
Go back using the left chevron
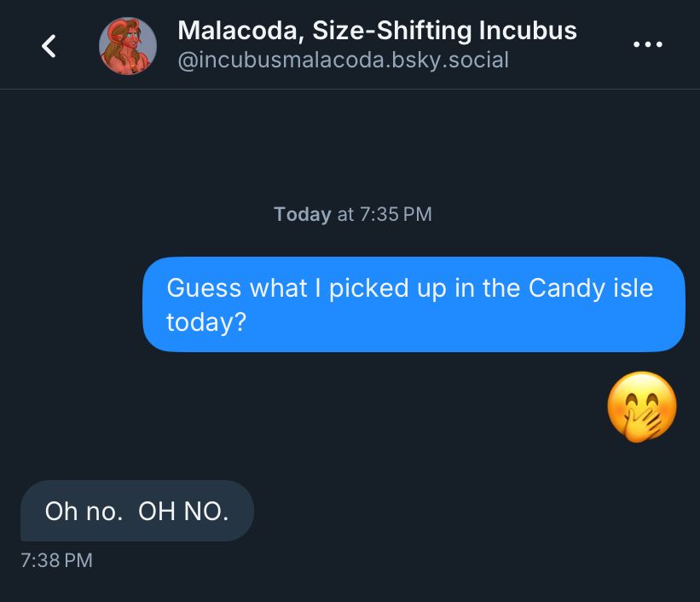[x=49, y=46]
